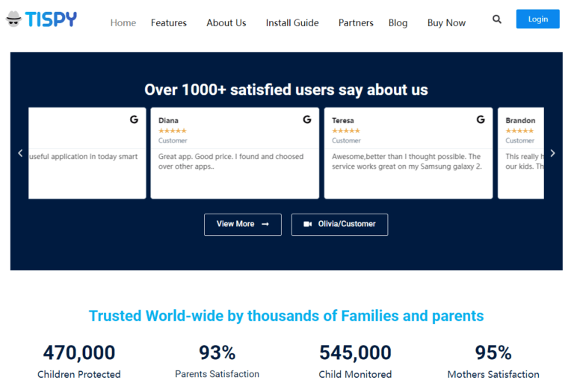Click Google icon on first review card

pos(134,119)
